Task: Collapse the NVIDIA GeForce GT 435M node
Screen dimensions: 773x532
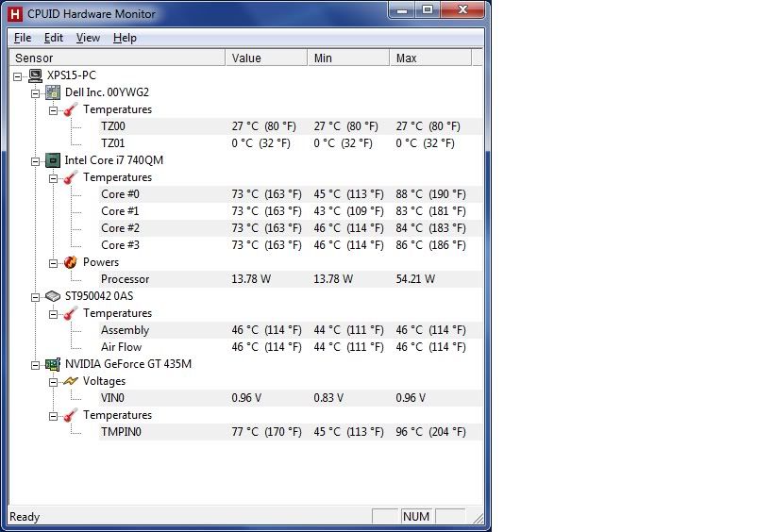Action: 36,365
